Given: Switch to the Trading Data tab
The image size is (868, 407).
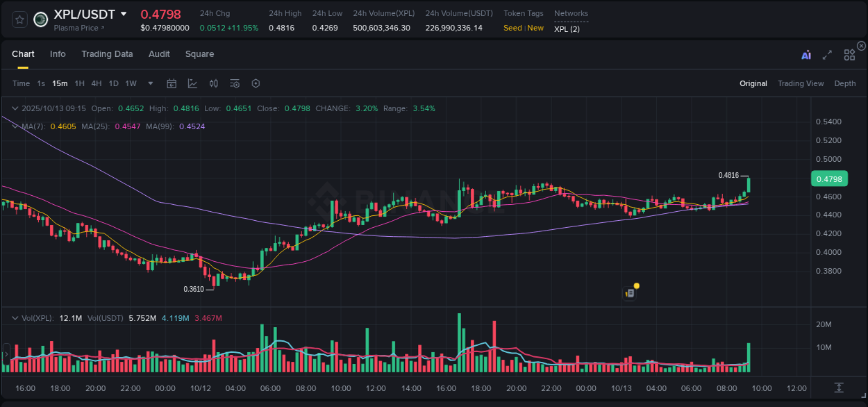Looking at the screenshot, I should pyautogui.click(x=107, y=53).
